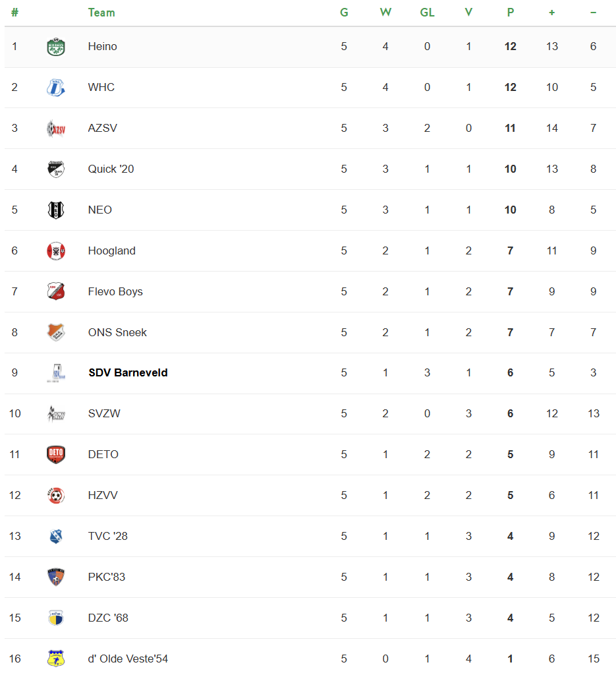Click the PKC'83 shield badge
Viewport: 616px width, 677px height.
pyautogui.click(x=56, y=577)
